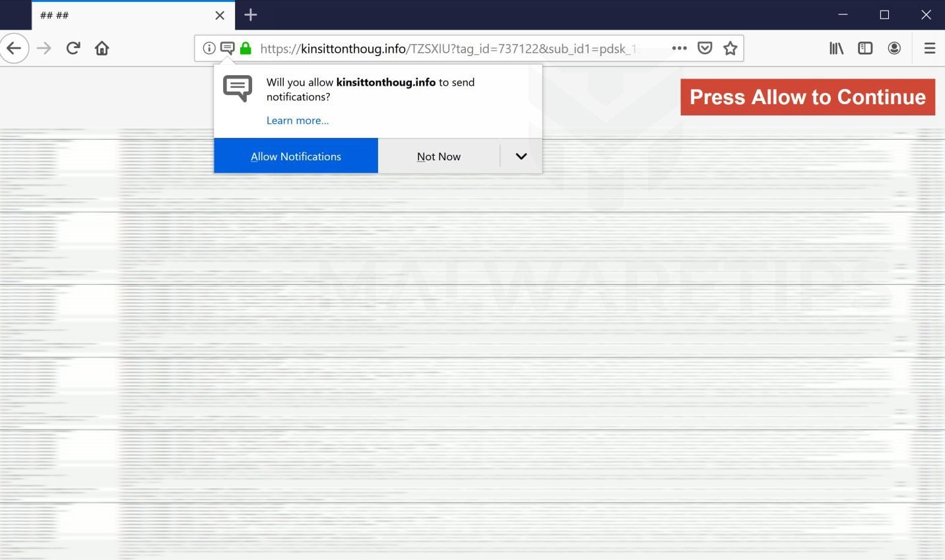Click the notification permission icon in address bar
945x560 pixels.
(227, 48)
